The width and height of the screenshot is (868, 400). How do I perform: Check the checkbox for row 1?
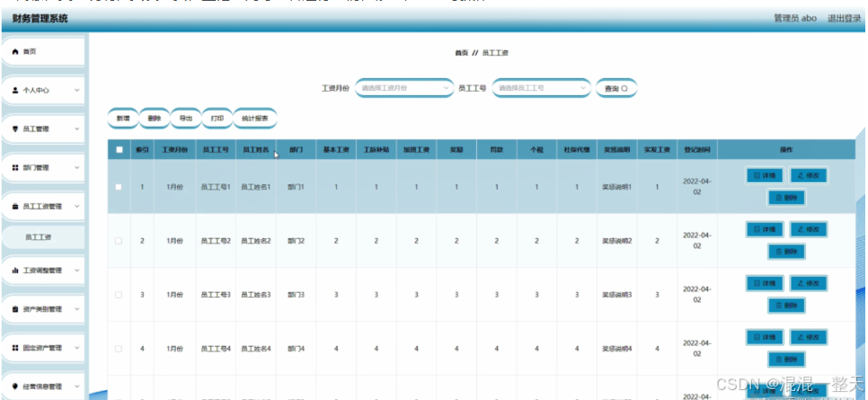click(x=119, y=187)
